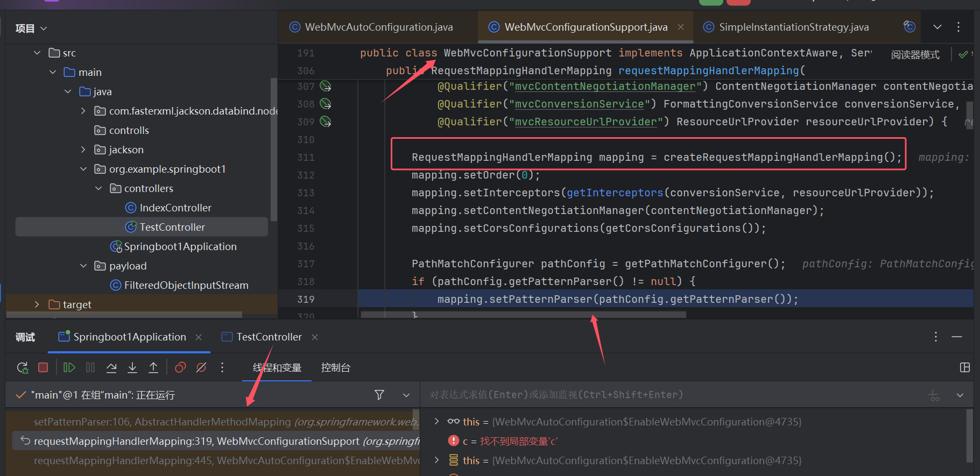Screen dimensions: 980x476
Task: Select the TestController debug tab
Action: click(269, 337)
